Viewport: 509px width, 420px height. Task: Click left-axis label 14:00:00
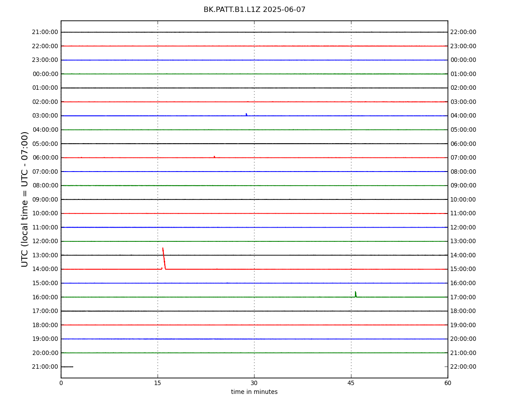[x=45, y=269]
